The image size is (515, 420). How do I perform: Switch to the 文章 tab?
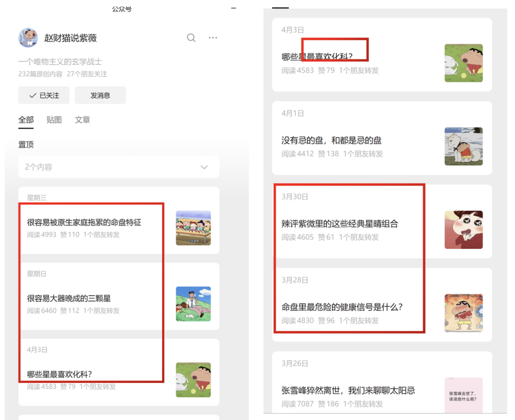82,120
